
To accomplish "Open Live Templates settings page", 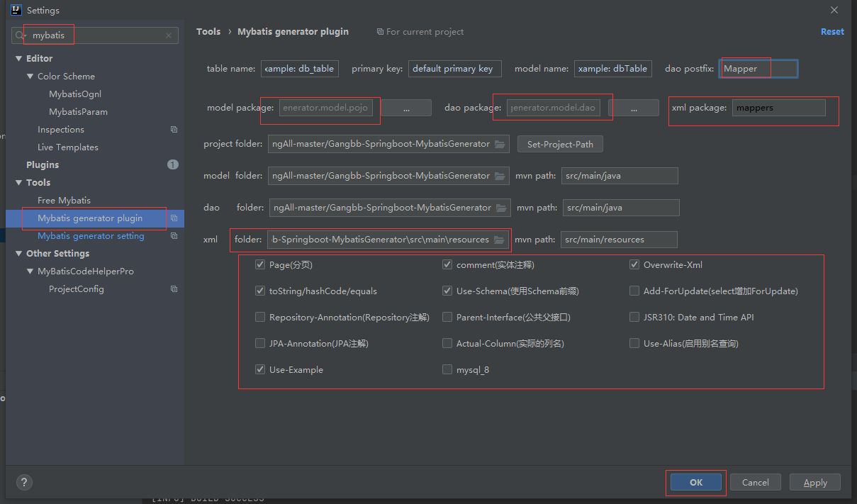I will coord(68,147).
